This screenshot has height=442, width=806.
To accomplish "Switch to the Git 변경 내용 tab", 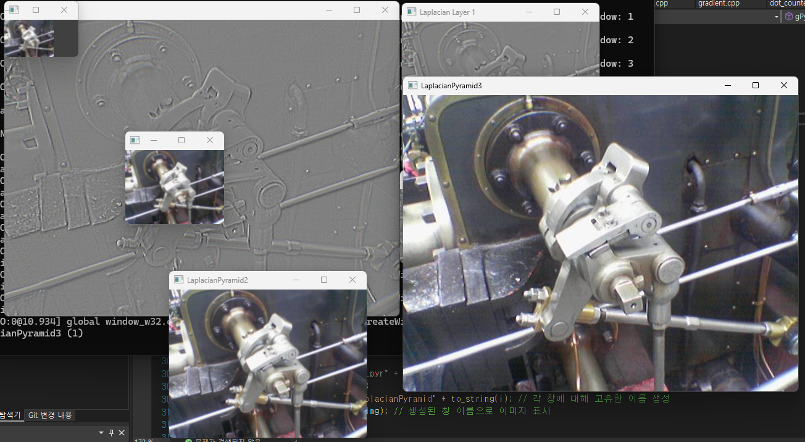I will click(50, 415).
